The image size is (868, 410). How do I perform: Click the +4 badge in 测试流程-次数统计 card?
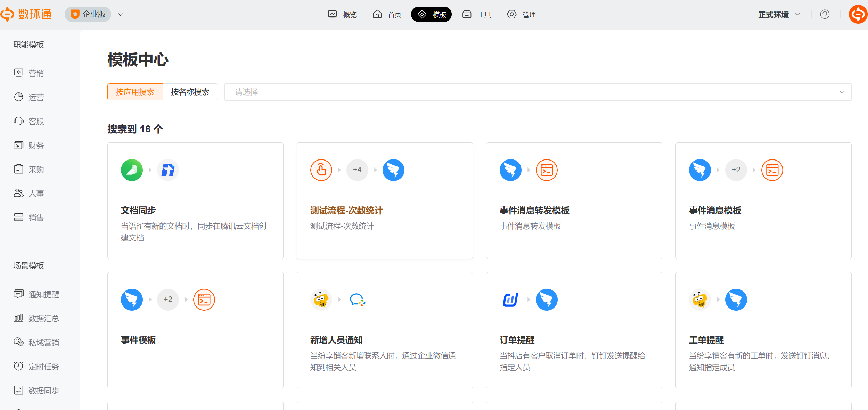[357, 170]
